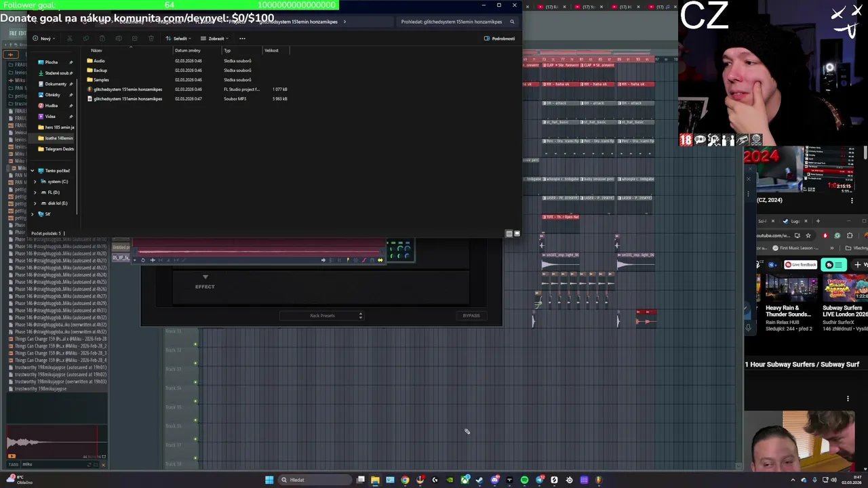Select the Audio folder row
Viewport: 868px width, 488px height.
coord(189,61)
